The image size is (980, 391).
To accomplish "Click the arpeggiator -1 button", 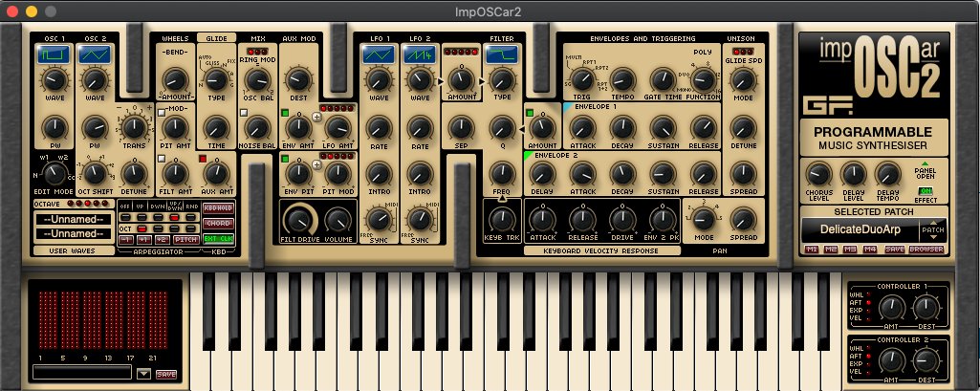I will click(126, 240).
